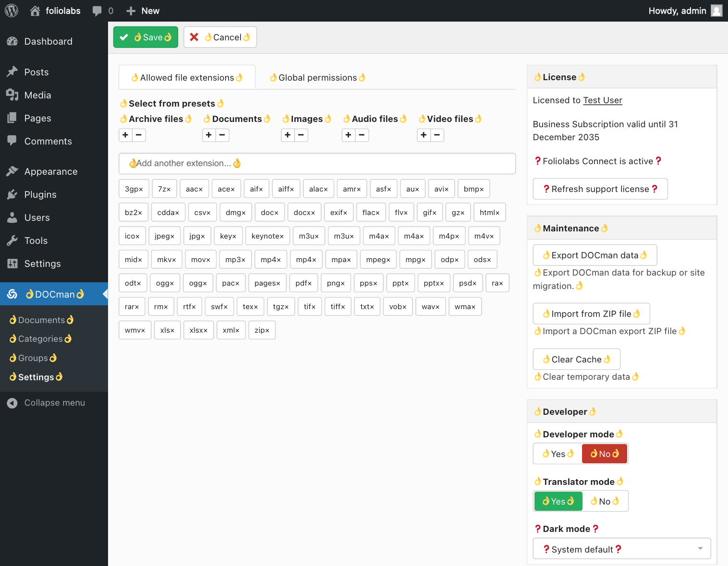Click the Media library icon

pos(12,95)
